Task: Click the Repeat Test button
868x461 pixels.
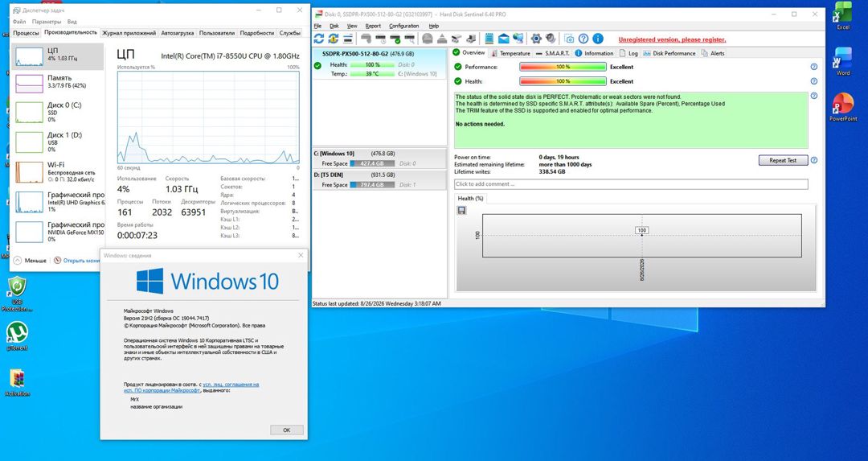Action: tap(783, 160)
